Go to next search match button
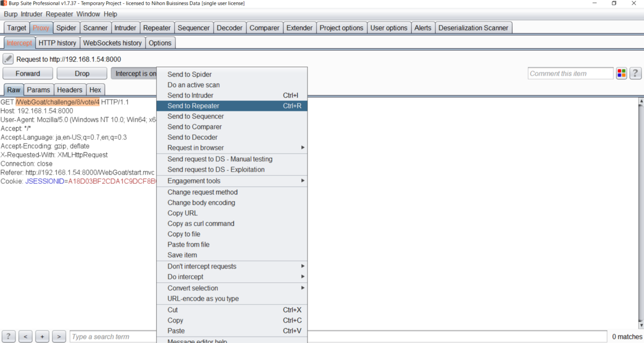644x343 pixels. pyautogui.click(x=59, y=337)
